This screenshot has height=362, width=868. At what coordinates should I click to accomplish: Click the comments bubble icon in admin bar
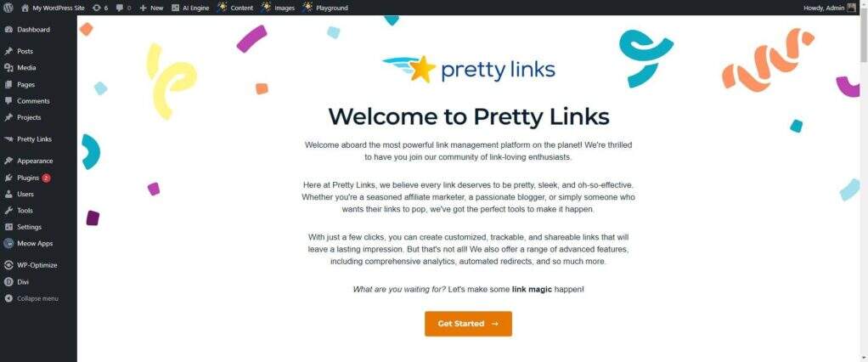pos(120,8)
